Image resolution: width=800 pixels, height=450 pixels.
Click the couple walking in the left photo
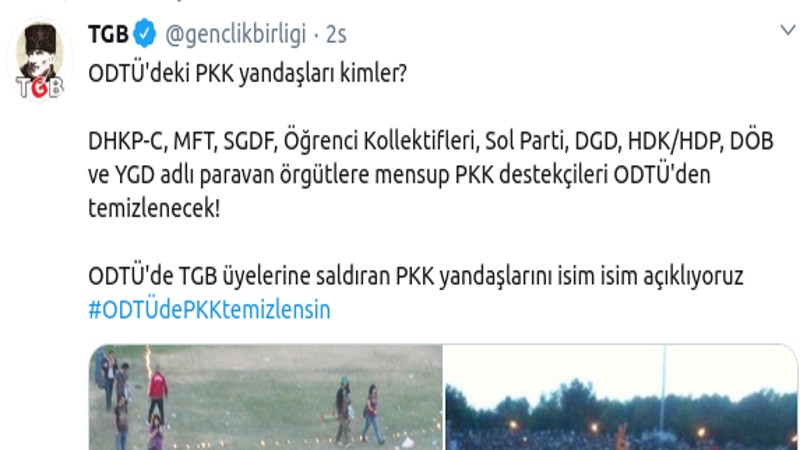pyautogui.click(x=358, y=410)
